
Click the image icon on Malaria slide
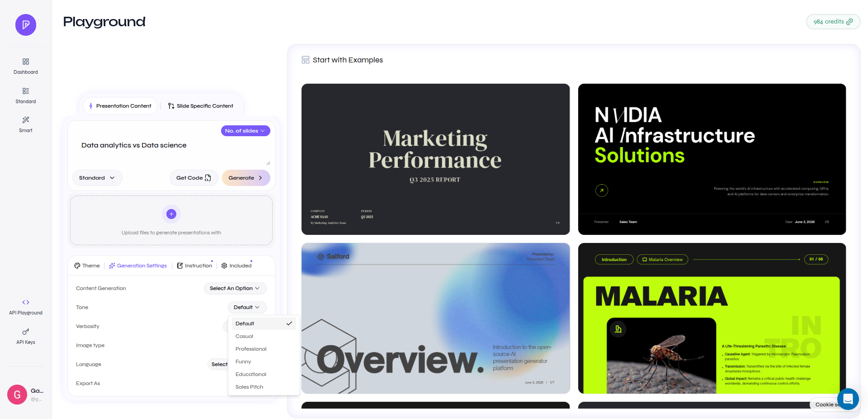[x=618, y=329]
